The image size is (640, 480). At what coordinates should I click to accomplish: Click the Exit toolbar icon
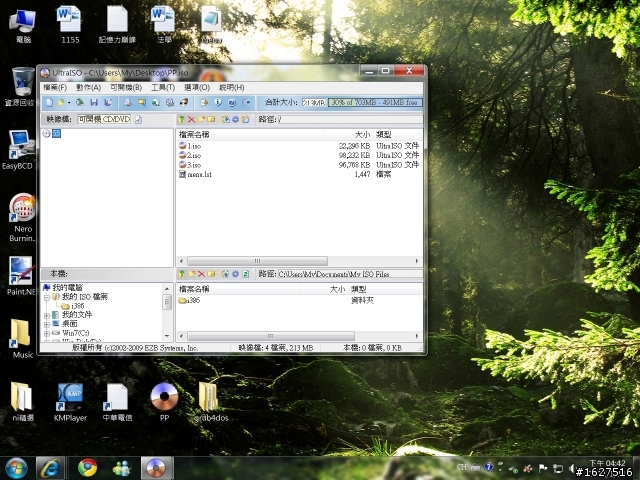coord(246,102)
